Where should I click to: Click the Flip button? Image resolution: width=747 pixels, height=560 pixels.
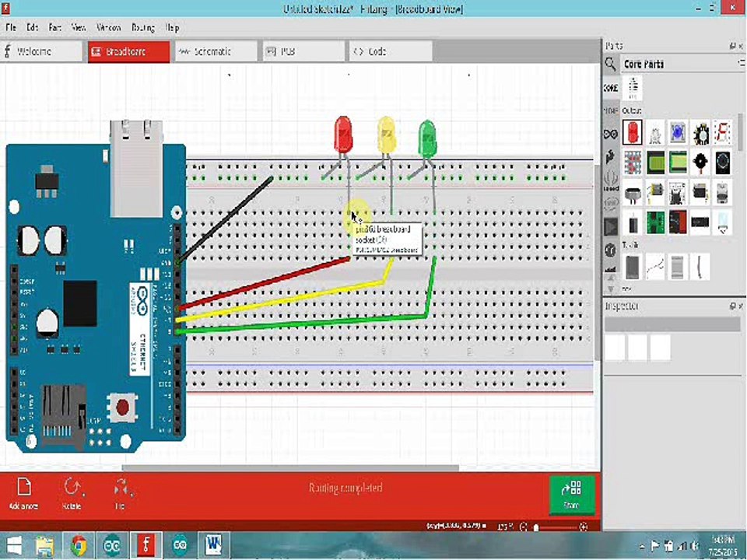click(x=121, y=494)
